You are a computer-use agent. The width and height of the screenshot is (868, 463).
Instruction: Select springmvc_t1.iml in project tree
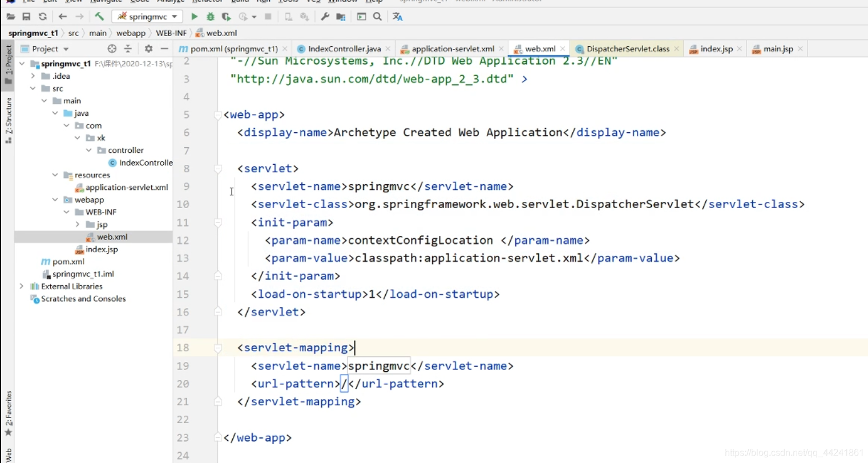(x=78, y=274)
